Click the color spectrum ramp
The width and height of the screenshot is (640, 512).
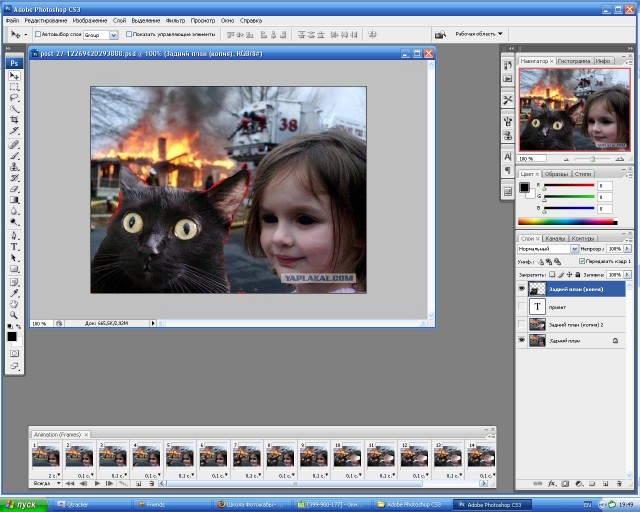pyautogui.click(x=567, y=222)
